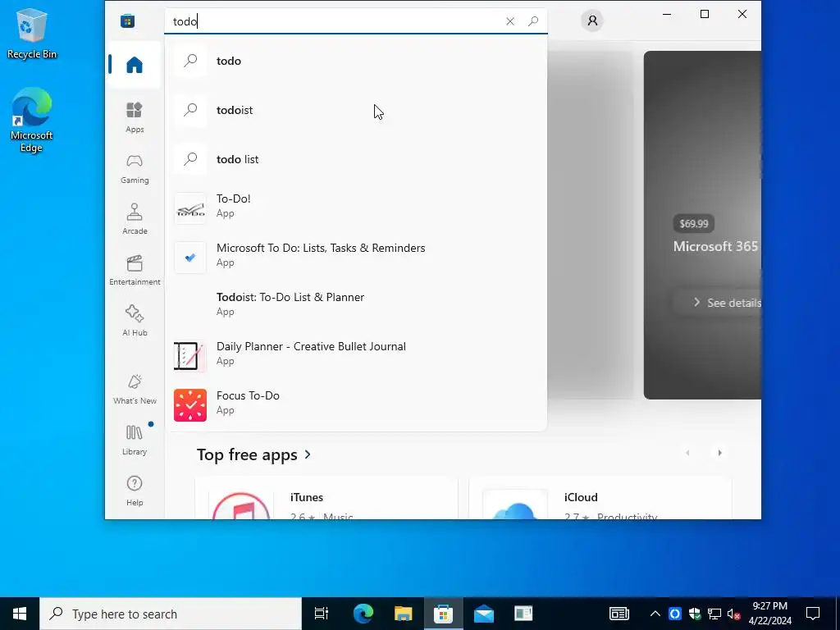Open the iCloud app card
Viewport: 840px width, 630px height.
(600, 500)
